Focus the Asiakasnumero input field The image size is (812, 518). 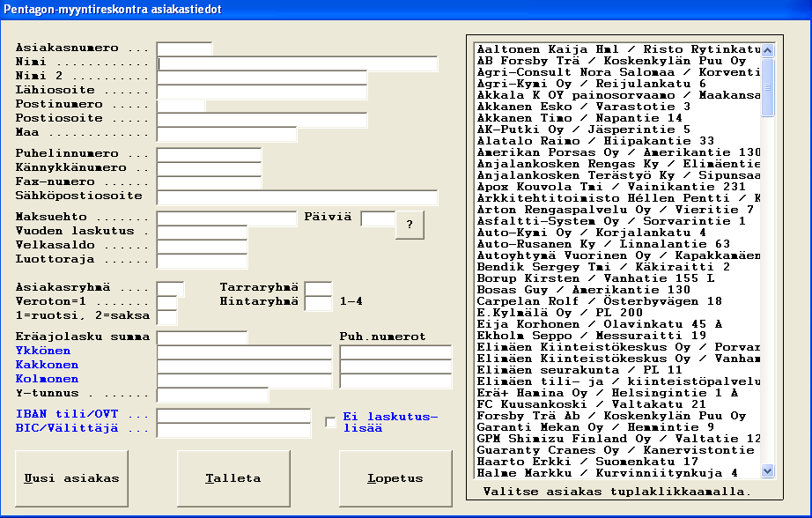pyautogui.click(x=184, y=49)
